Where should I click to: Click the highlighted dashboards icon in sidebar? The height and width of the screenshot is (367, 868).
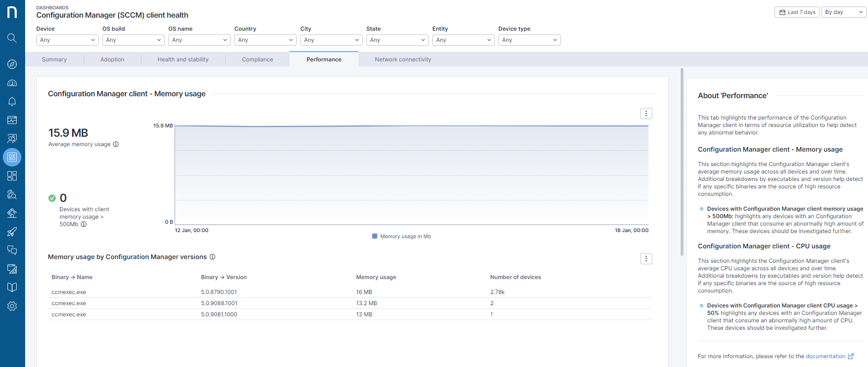click(x=12, y=157)
